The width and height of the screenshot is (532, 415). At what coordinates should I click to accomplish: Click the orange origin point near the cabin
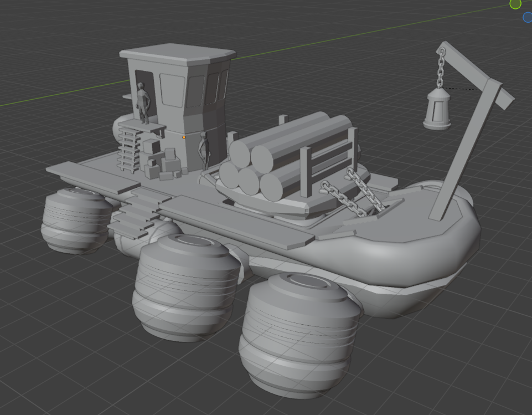click(x=184, y=137)
